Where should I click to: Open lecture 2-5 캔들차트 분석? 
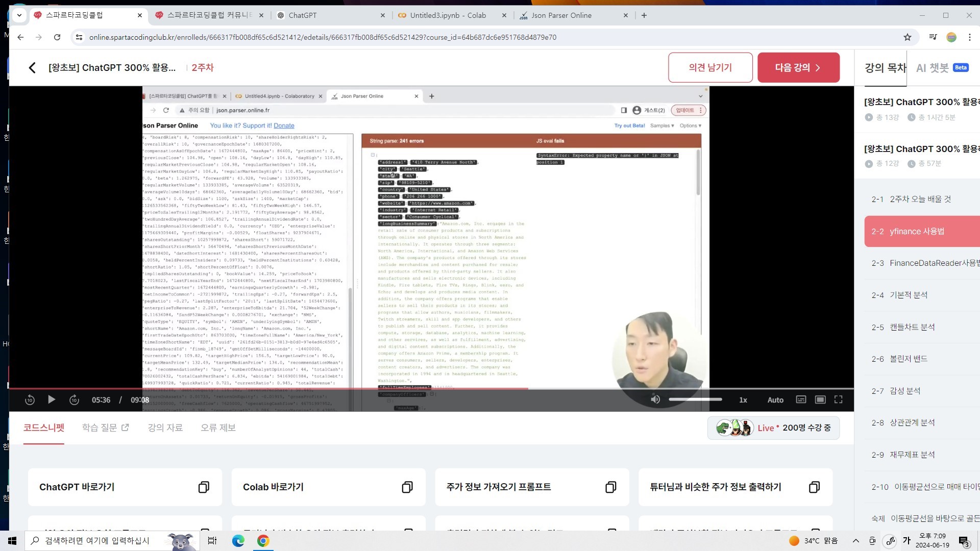click(922, 328)
